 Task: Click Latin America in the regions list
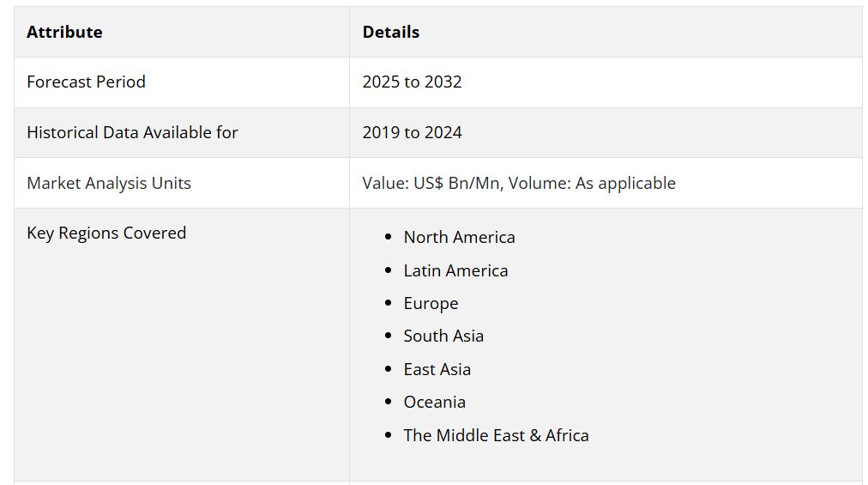[455, 270]
